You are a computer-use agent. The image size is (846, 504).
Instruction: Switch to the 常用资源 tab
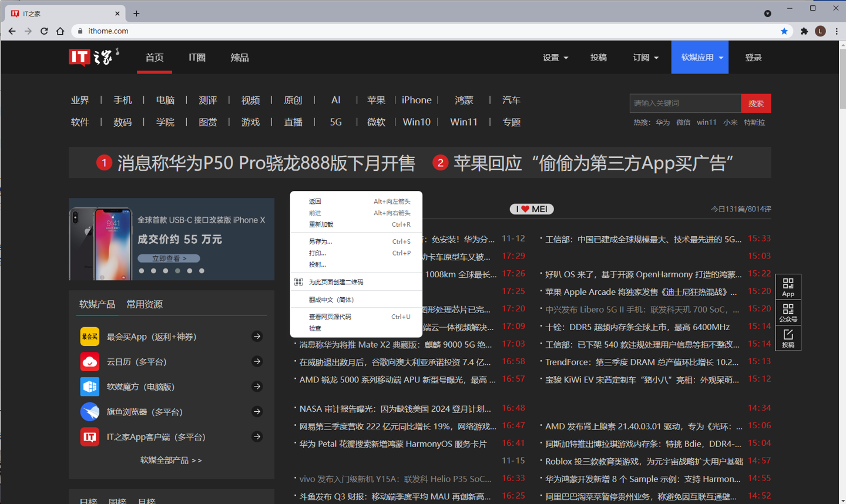tap(145, 304)
